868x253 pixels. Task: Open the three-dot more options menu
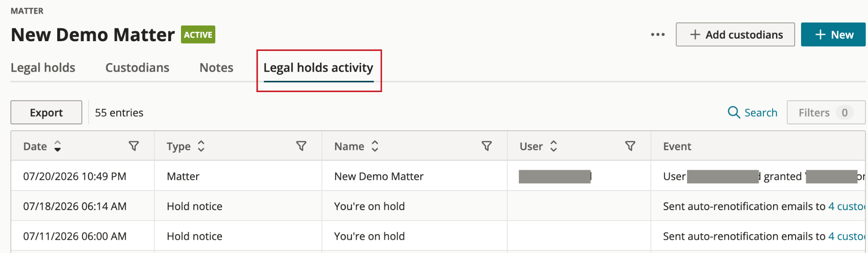point(658,34)
